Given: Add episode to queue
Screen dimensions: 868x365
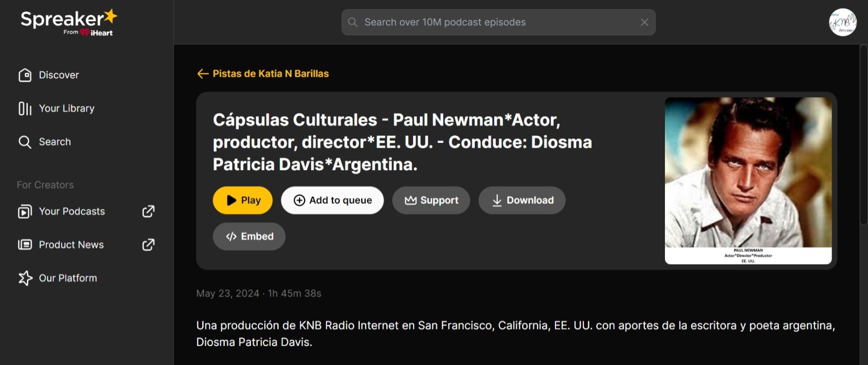Looking at the screenshot, I should tap(332, 200).
